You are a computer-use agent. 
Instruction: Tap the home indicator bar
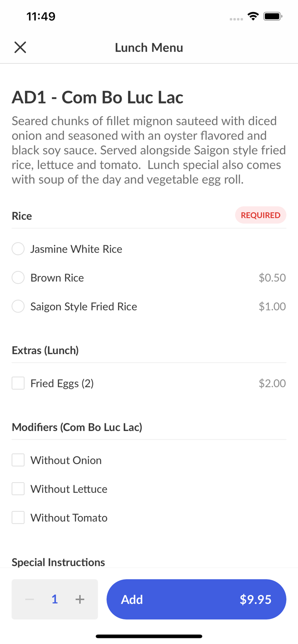[x=149, y=636]
